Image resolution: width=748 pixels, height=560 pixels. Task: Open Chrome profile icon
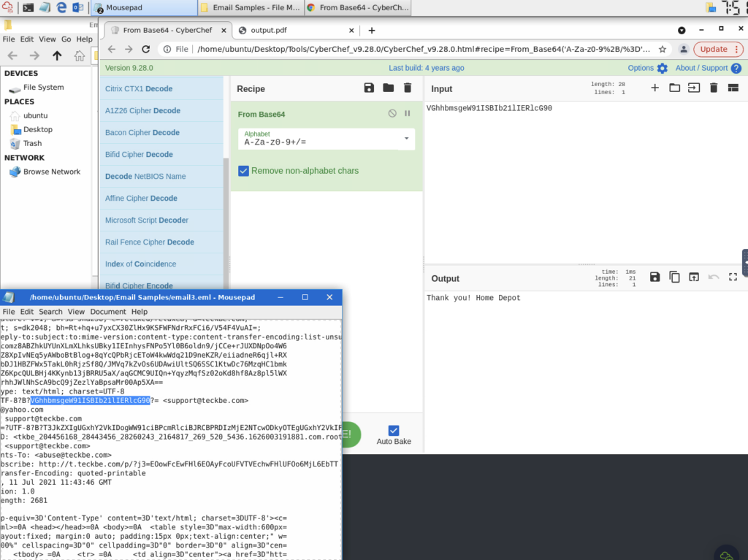tap(684, 49)
